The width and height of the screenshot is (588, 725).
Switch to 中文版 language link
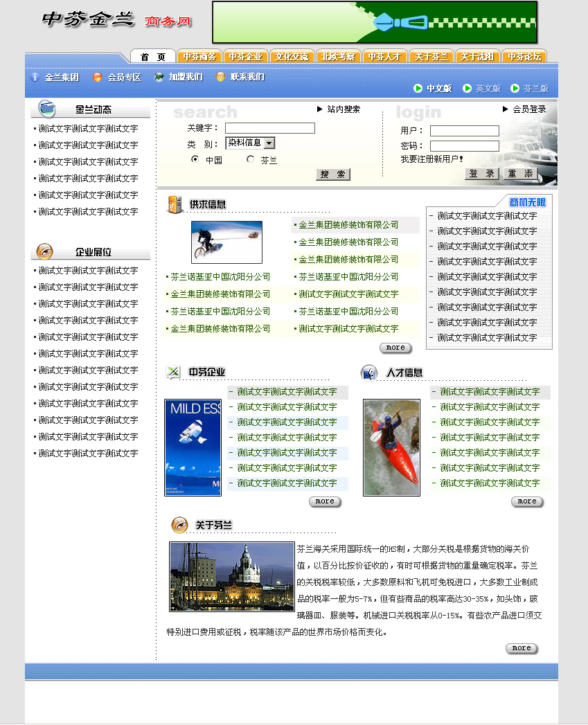coord(439,89)
